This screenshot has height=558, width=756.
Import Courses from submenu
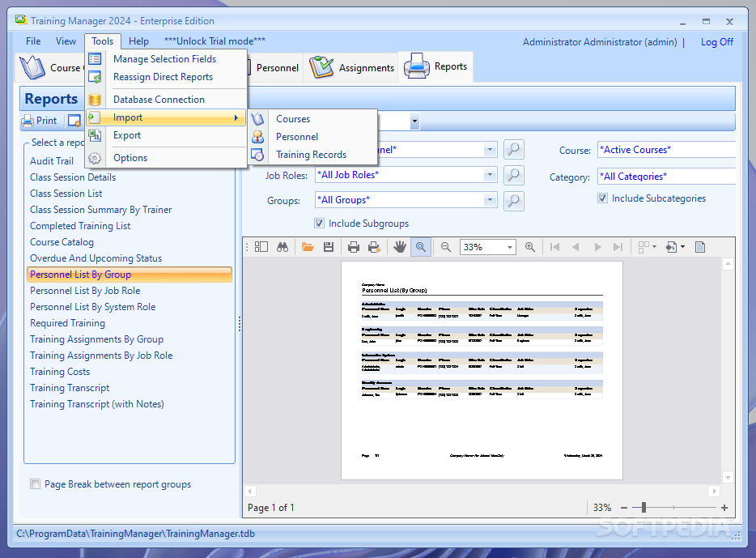click(x=312, y=118)
